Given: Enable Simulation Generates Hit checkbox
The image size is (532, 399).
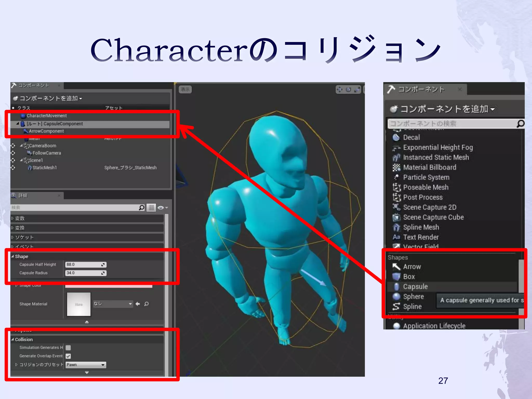Looking at the screenshot, I should (x=68, y=348).
